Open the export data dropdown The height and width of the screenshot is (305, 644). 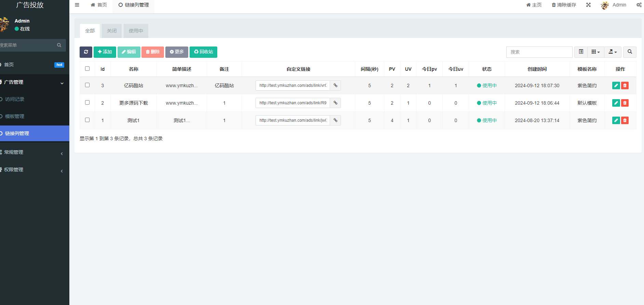pyautogui.click(x=613, y=52)
